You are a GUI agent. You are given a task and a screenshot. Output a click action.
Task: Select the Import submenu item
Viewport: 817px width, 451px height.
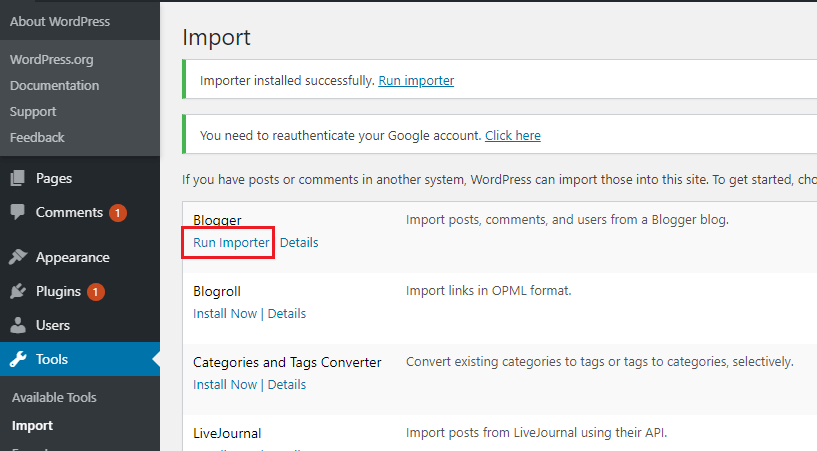click(x=32, y=425)
